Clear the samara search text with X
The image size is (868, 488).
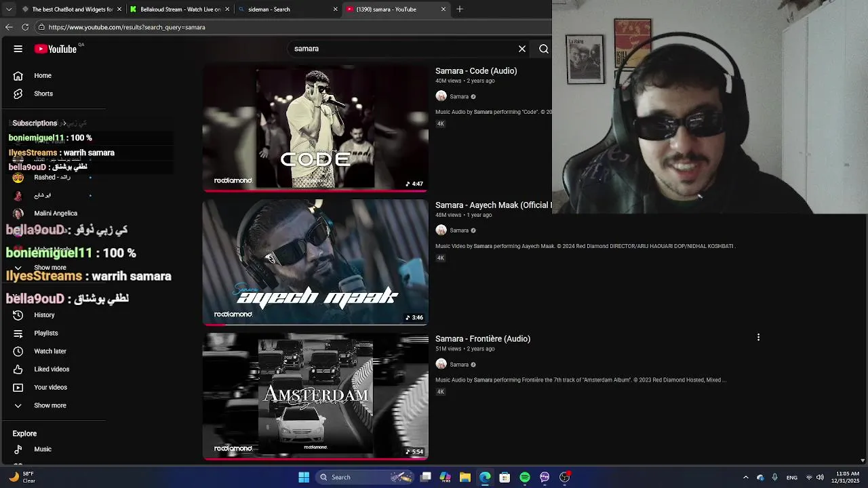522,49
